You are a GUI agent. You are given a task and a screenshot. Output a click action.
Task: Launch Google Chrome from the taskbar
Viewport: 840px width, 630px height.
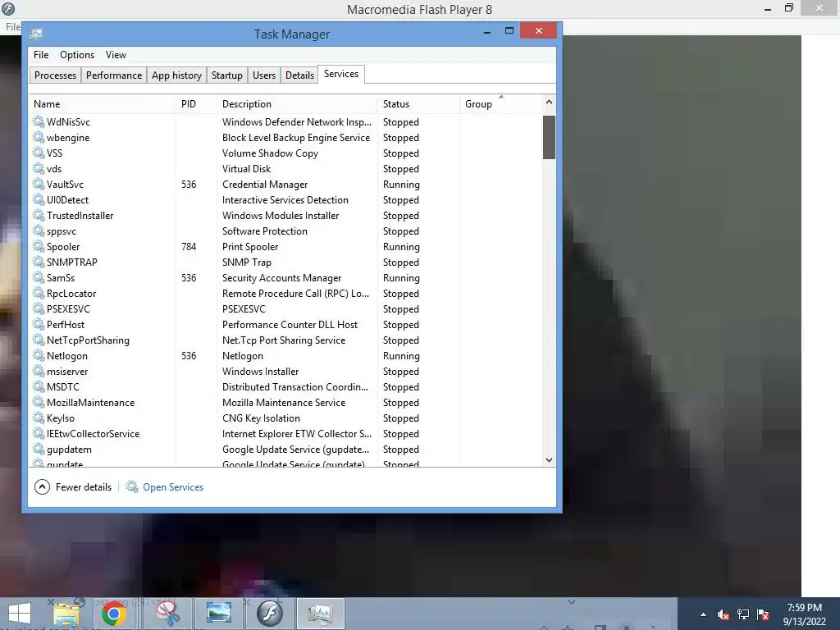[x=114, y=614]
